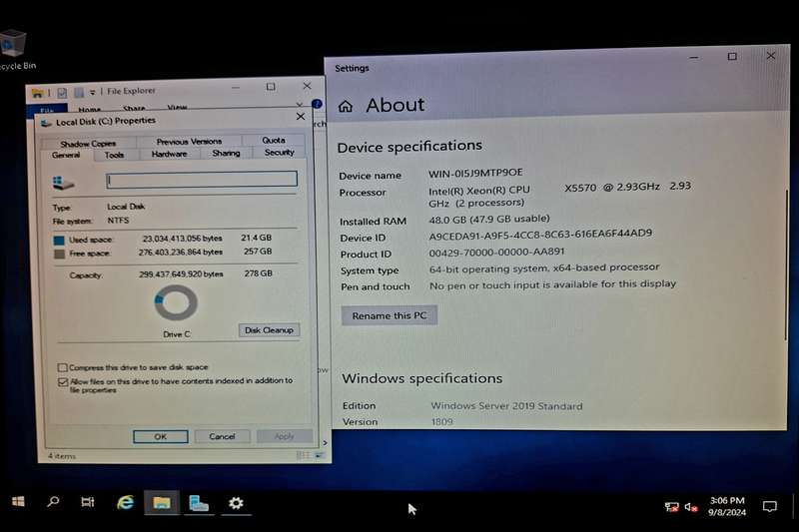
Task: Click the gray Free space color box
Action: [59, 255]
